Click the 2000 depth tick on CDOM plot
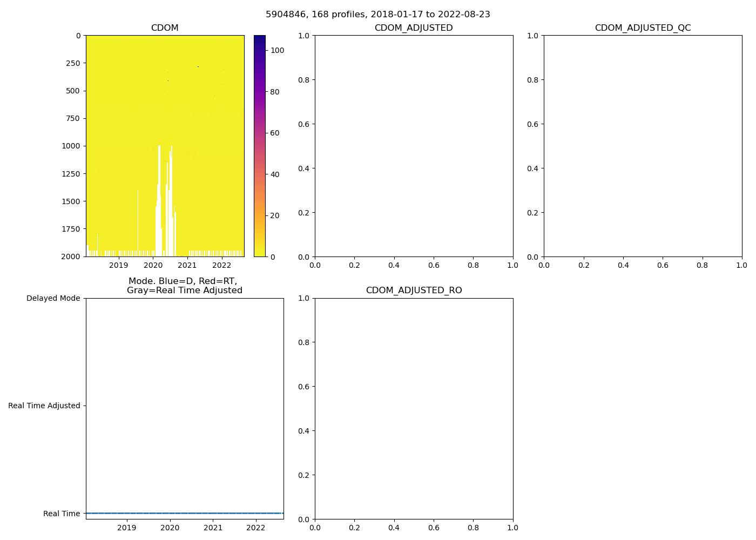Viewport: 756px width, 540px height. click(x=70, y=256)
